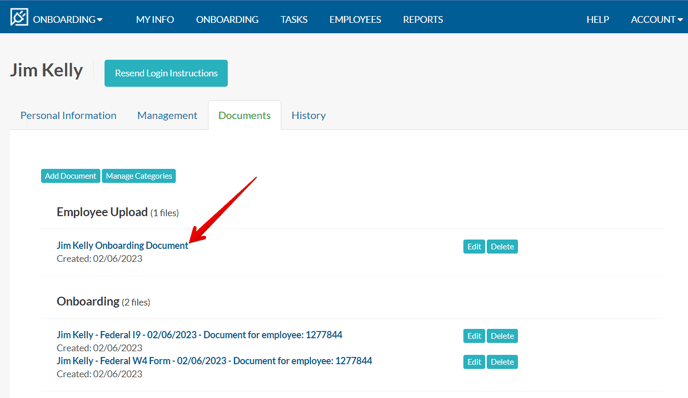688x398 pixels.
Task: Open the Federal I9 document link
Action: [199, 335]
